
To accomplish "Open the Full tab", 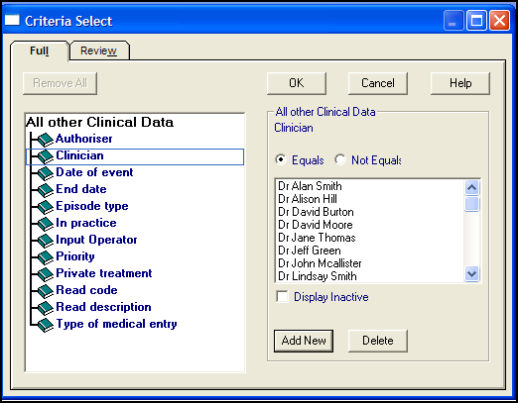I will pyautogui.click(x=39, y=51).
